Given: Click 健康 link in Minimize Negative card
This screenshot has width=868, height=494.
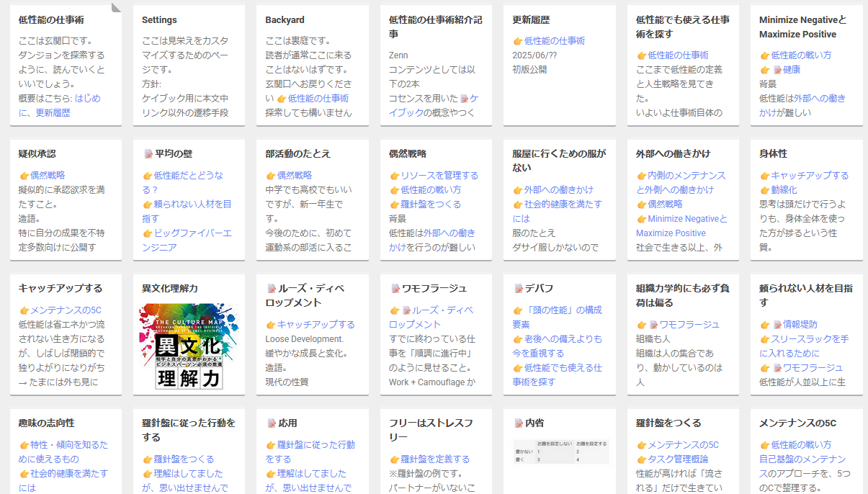Looking at the screenshot, I should click(x=792, y=70).
